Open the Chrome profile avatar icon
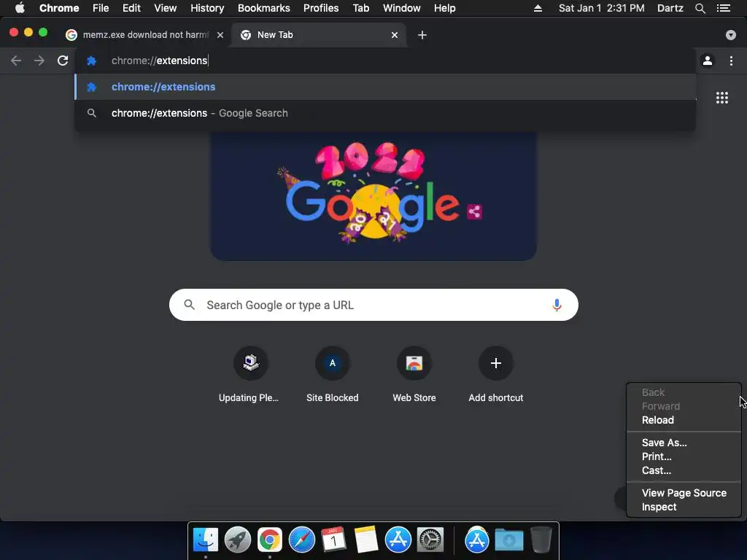The image size is (747, 560). [x=708, y=61]
